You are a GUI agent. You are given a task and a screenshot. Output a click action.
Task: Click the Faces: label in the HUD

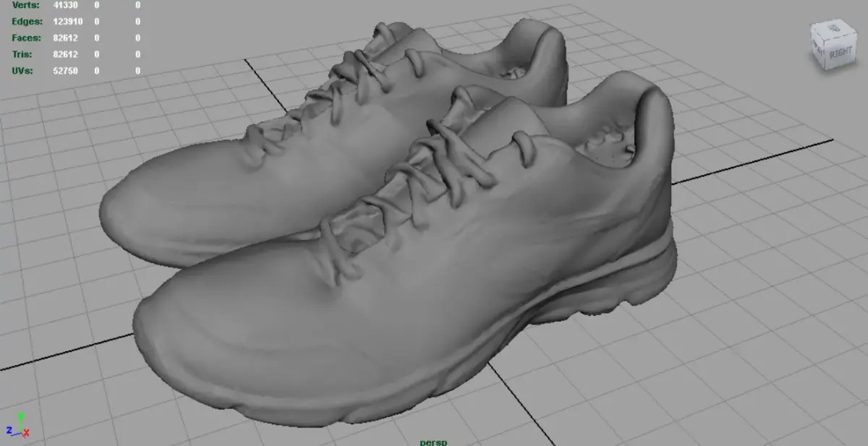click(x=27, y=38)
